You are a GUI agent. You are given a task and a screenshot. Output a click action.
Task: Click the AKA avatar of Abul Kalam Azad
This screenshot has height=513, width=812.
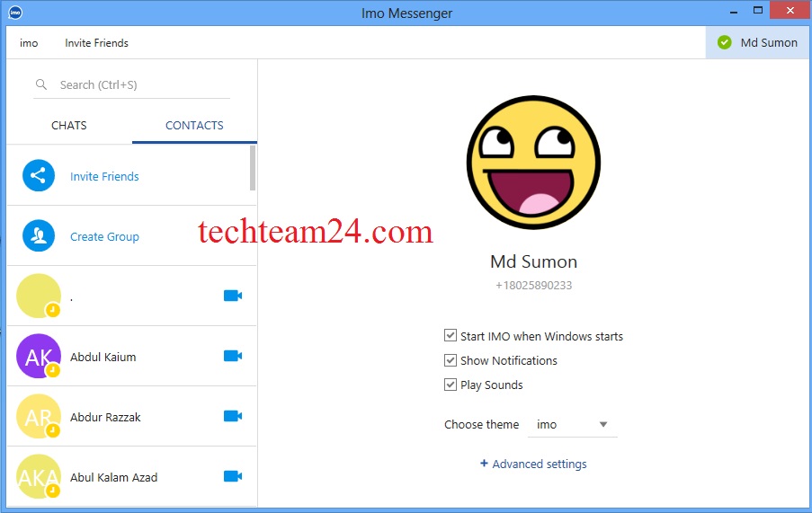coord(39,476)
